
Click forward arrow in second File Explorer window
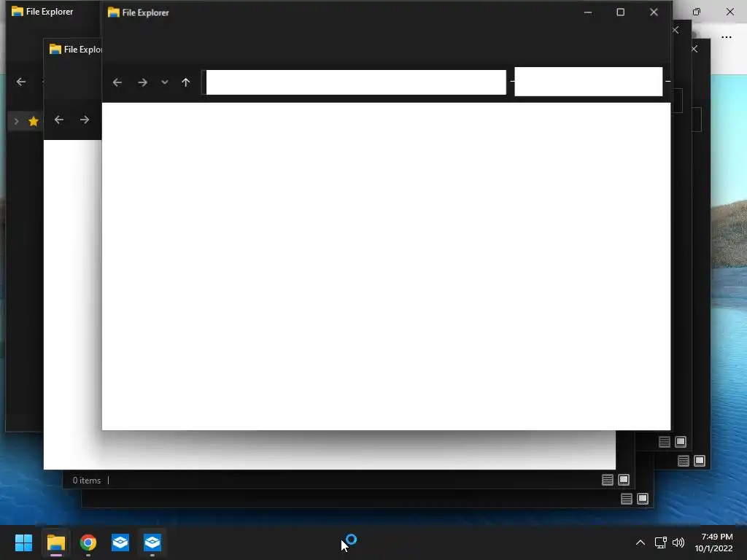point(85,120)
